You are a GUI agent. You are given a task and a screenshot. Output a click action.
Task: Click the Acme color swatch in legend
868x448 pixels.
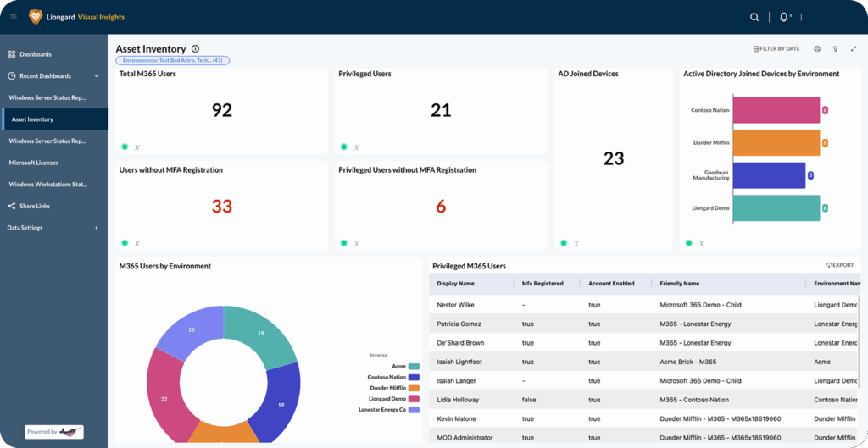[414, 366]
